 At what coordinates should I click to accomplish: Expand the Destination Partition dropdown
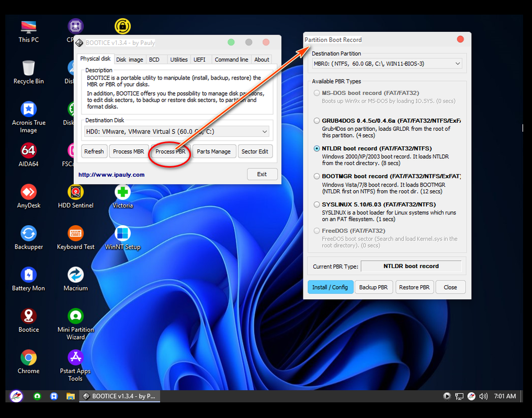(457, 63)
